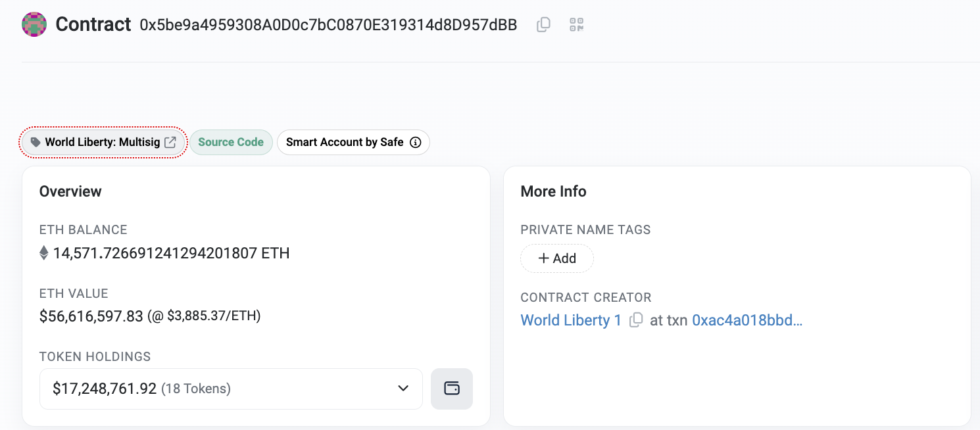This screenshot has height=430, width=980.
Task: Open creation transaction 0xac4a018bbd…
Action: click(x=747, y=320)
